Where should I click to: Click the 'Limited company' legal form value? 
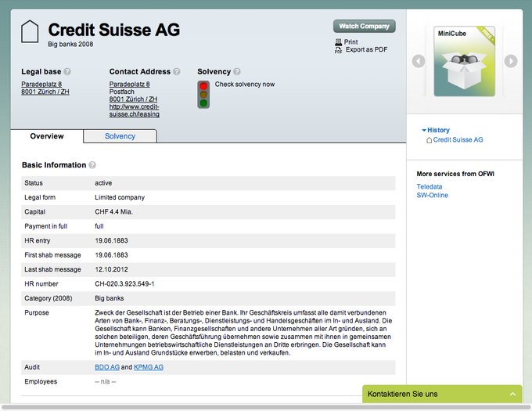(120, 197)
